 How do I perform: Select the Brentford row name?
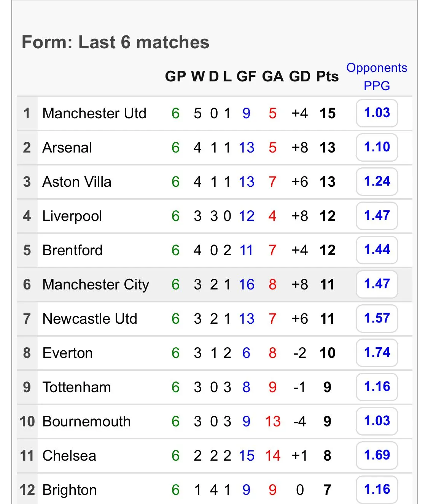(73, 250)
